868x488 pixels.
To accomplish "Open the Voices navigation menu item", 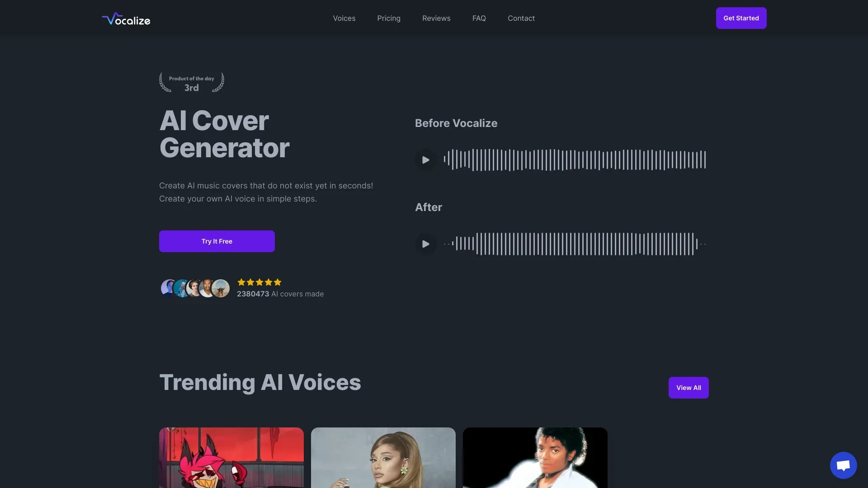I will tap(344, 18).
